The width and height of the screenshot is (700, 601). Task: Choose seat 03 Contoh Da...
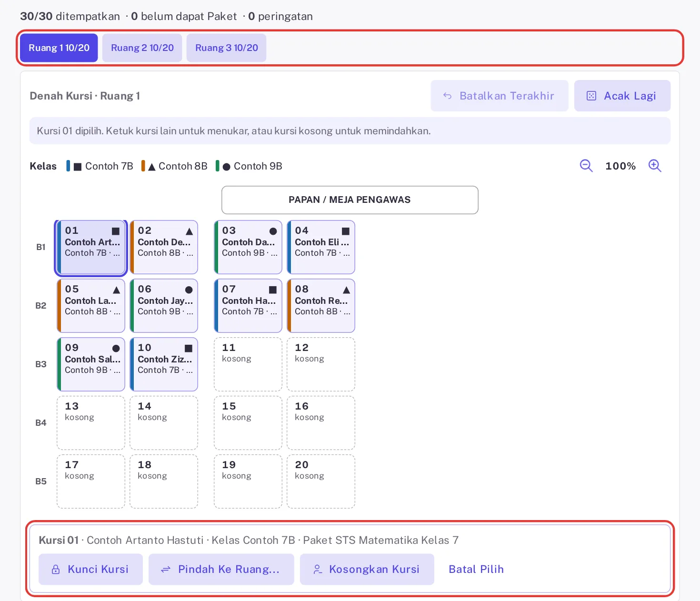pos(248,247)
